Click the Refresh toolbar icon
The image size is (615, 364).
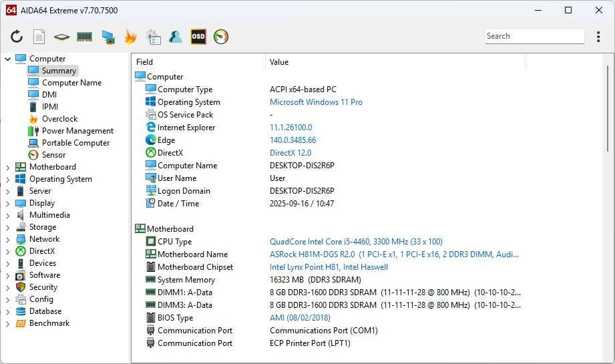[x=17, y=37]
